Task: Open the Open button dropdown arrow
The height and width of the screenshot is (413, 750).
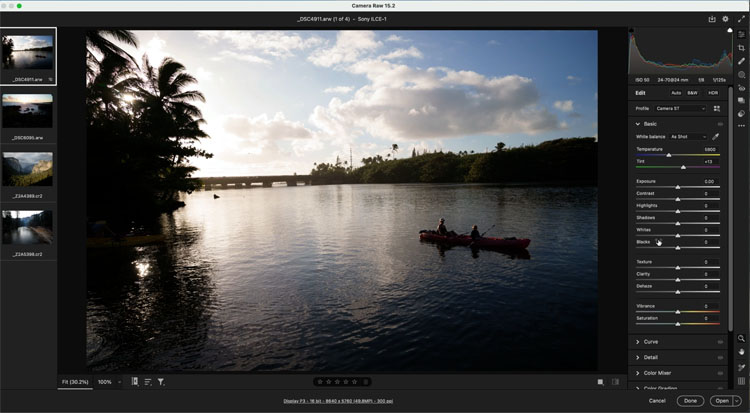Action: coord(737,401)
